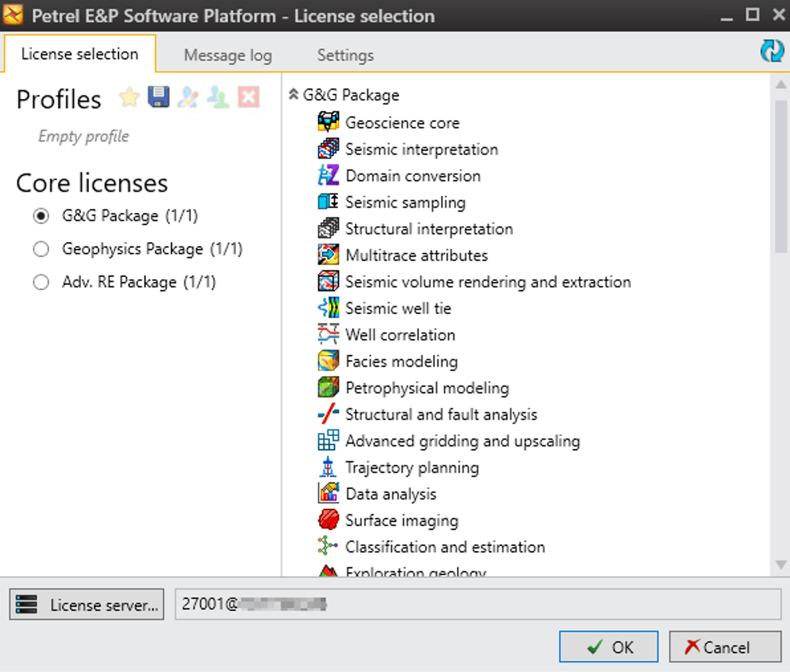Open the Settings tab
Screen dimensions: 790x672
(345, 55)
